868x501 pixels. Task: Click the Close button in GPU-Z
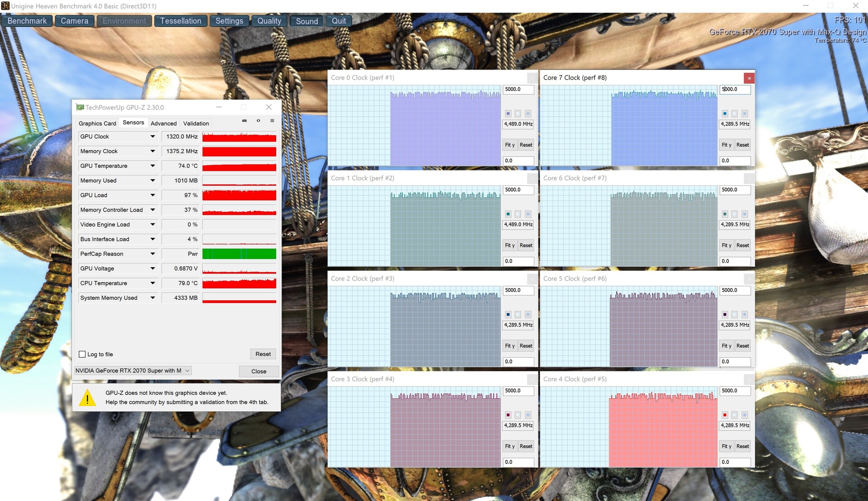point(259,371)
